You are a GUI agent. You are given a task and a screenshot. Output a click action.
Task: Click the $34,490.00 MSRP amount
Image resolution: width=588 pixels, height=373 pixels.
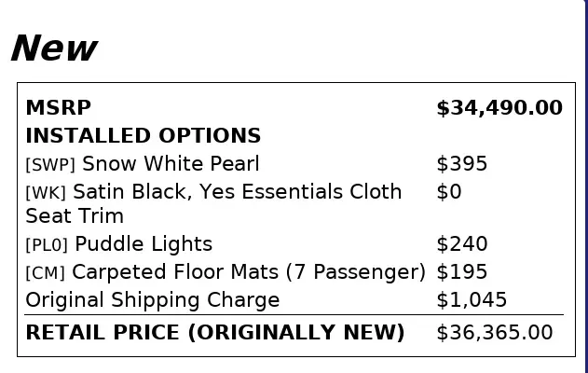[499, 108]
